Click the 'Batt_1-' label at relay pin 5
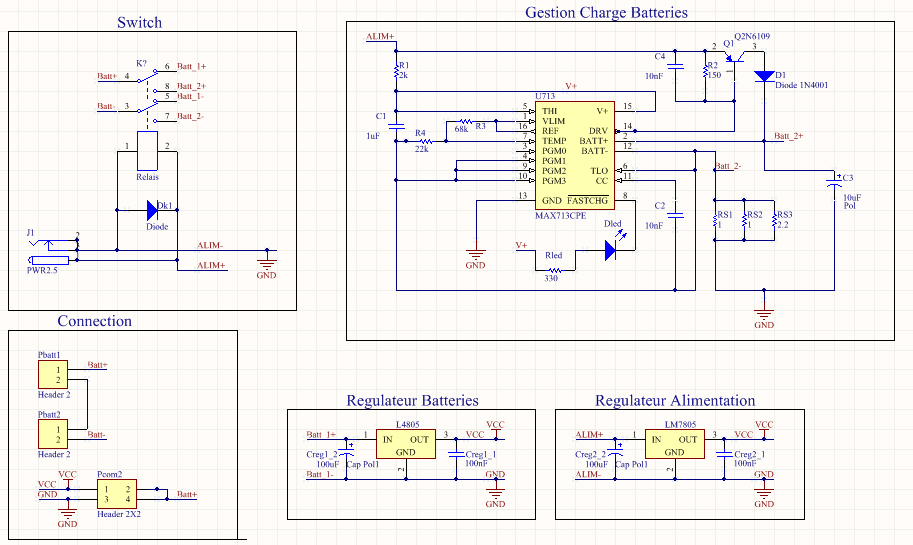This screenshot has height=545, width=913. (190, 96)
